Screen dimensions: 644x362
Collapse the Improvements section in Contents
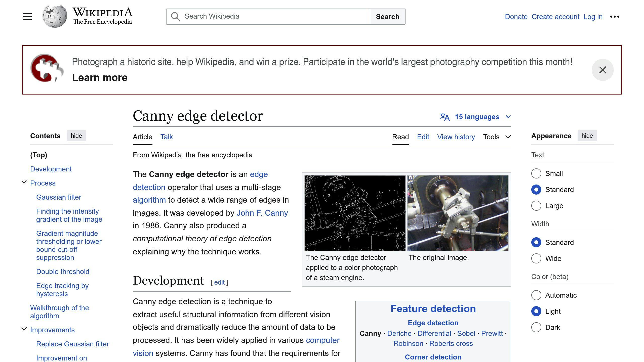[x=24, y=329]
